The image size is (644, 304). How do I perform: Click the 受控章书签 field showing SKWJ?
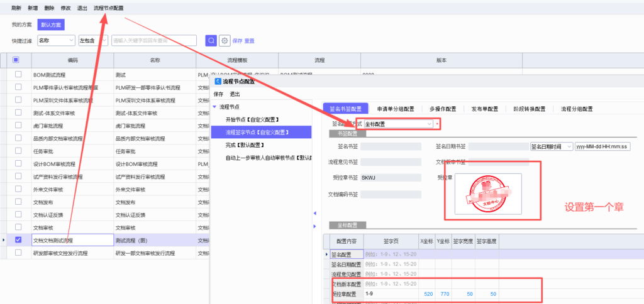[x=391, y=178]
